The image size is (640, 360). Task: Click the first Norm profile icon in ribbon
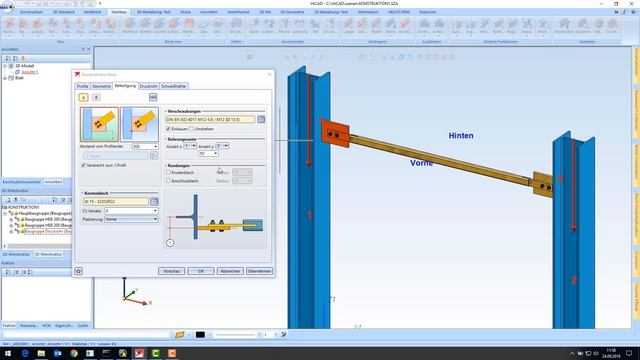10,26
